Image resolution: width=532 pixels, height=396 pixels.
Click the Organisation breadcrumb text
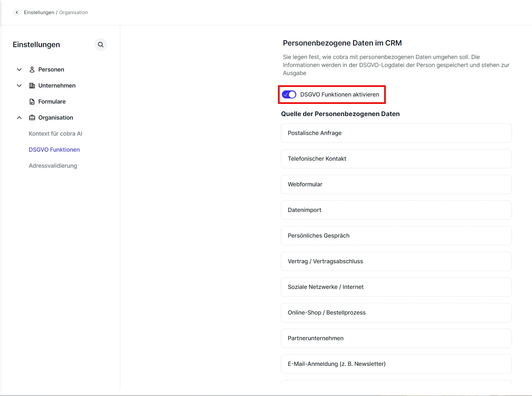tap(73, 13)
